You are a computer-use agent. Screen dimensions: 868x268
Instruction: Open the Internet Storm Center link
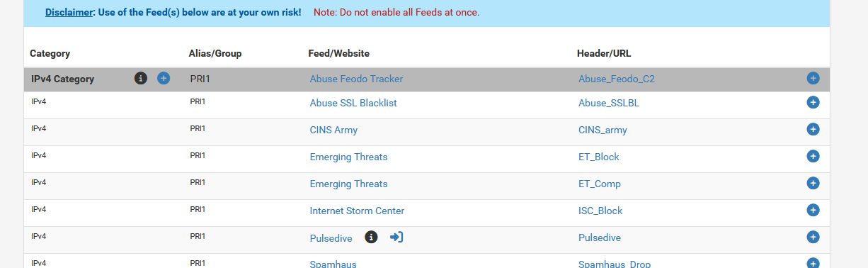pos(357,211)
